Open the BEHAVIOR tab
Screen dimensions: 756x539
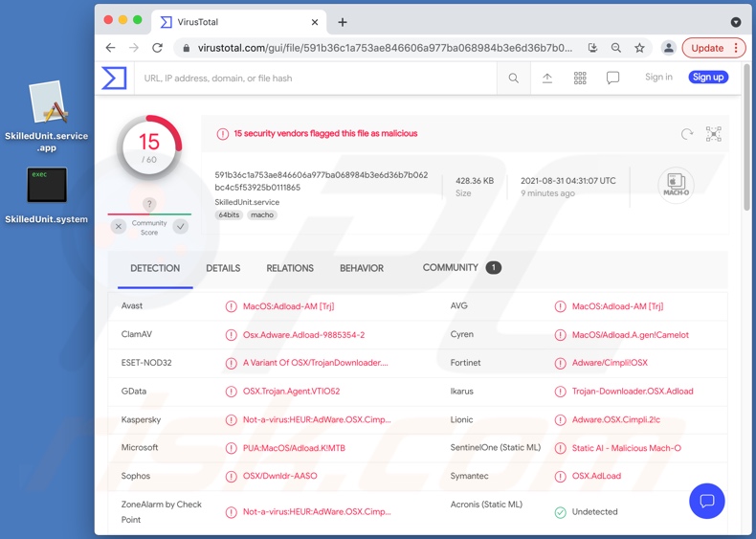pyautogui.click(x=362, y=268)
